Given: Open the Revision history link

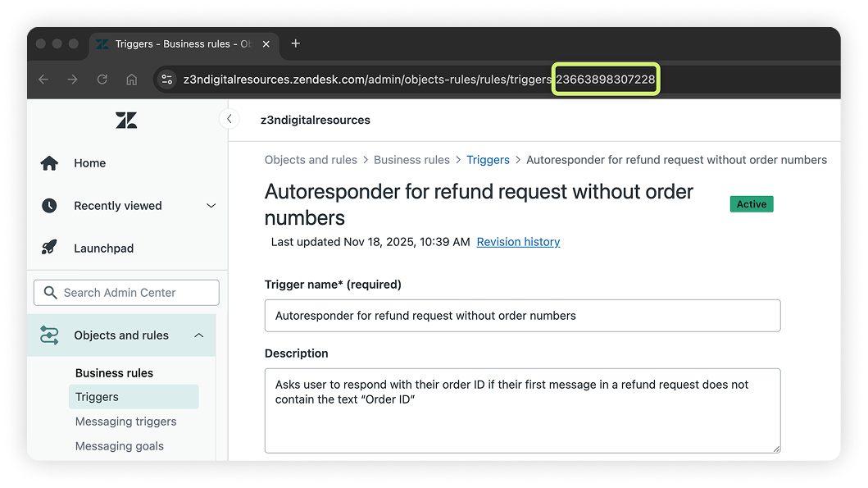Looking at the screenshot, I should point(518,242).
